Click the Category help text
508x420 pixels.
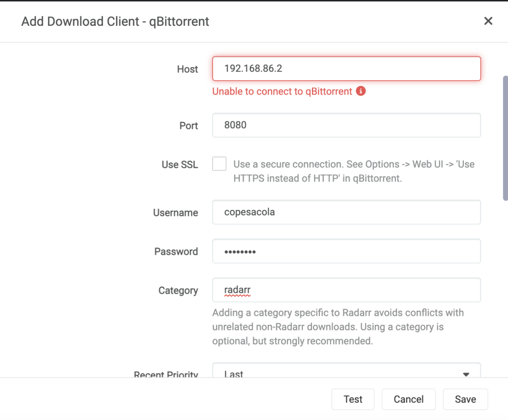pos(338,326)
